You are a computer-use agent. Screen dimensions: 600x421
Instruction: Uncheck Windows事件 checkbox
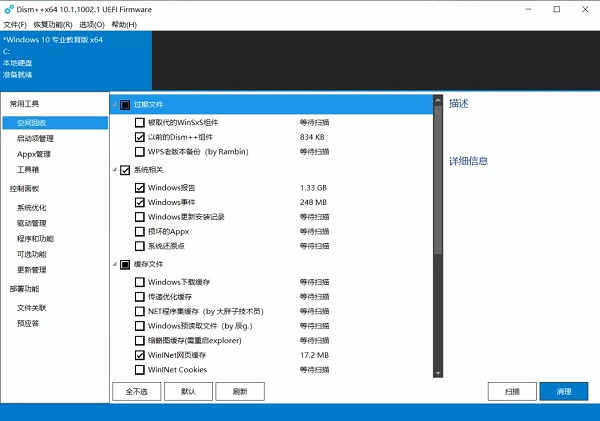click(x=140, y=202)
